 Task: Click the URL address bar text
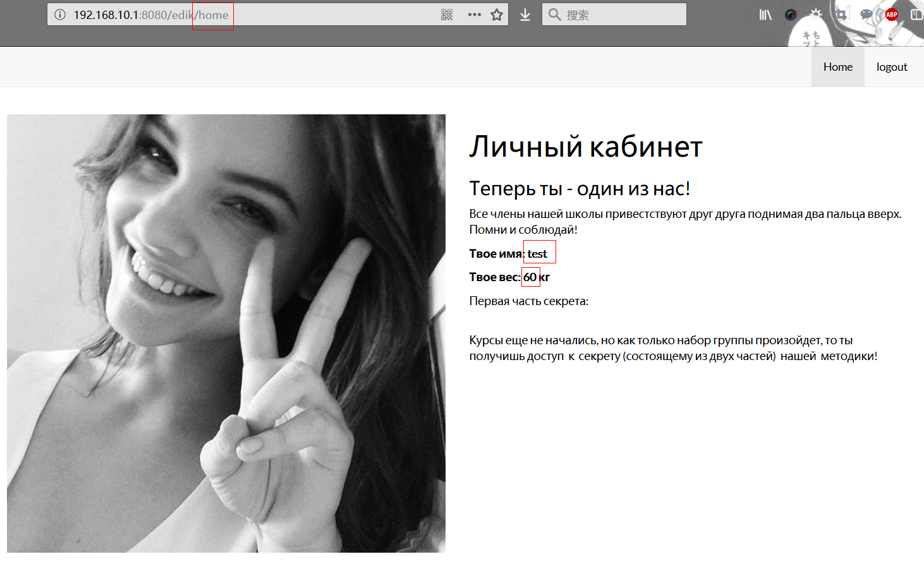click(152, 15)
